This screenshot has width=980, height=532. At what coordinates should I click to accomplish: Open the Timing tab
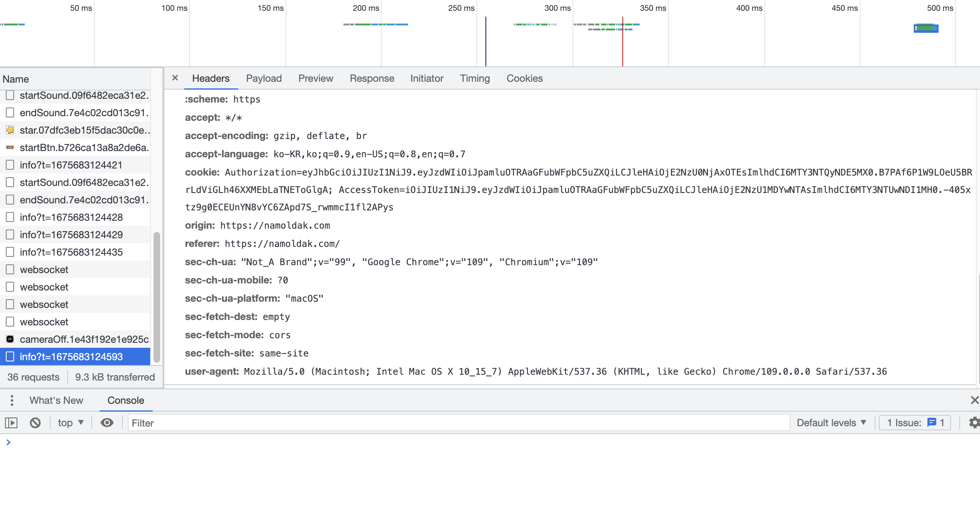(475, 78)
